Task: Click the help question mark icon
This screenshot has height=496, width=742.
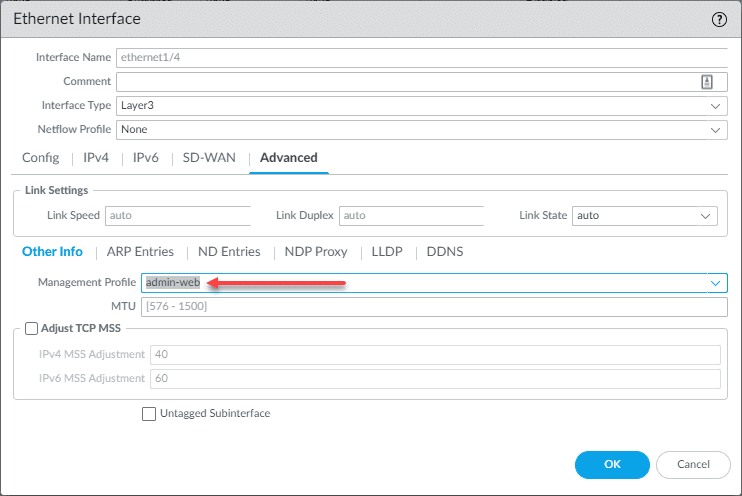Action: 719,19
